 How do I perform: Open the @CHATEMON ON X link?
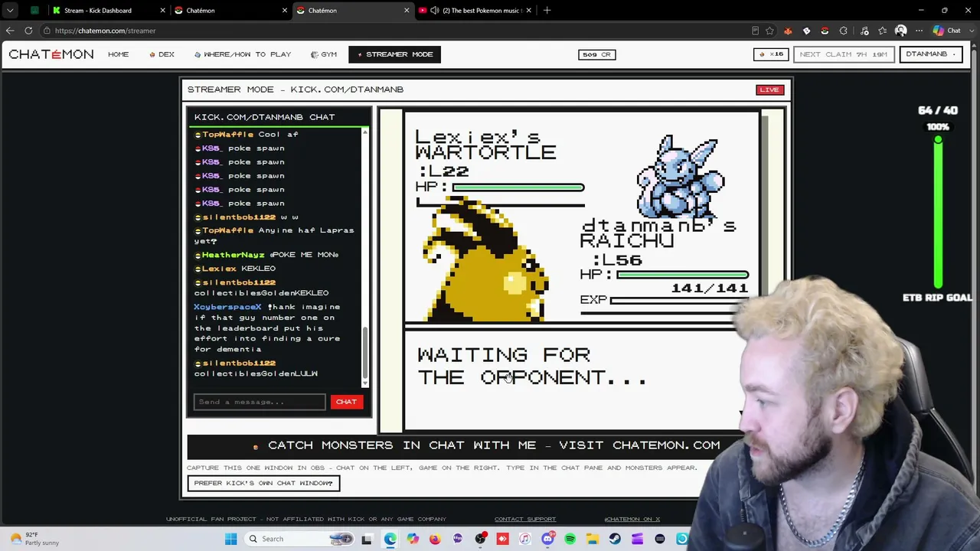tap(632, 519)
